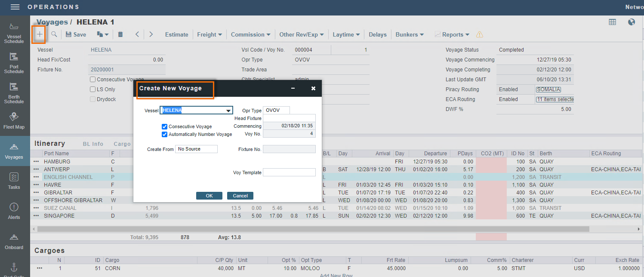Click the globe icon at top right
Screen dimensions: 644x277
coord(632,22)
